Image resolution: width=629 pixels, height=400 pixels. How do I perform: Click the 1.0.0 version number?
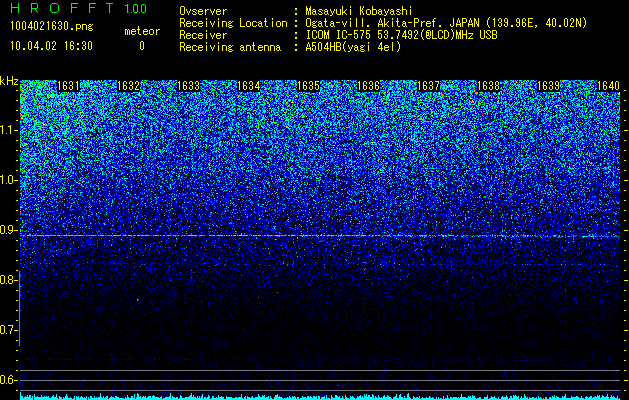point(136,9)
